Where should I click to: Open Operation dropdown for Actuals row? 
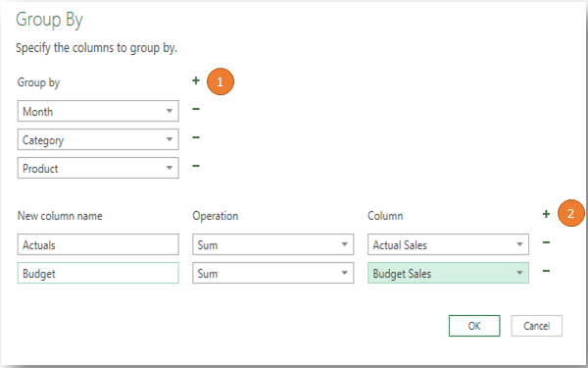[x=273, y=244]
